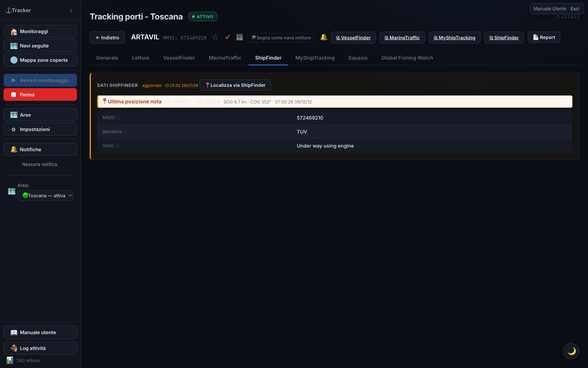Click Ultima posizione nota banner

click(x=335, y=102)
